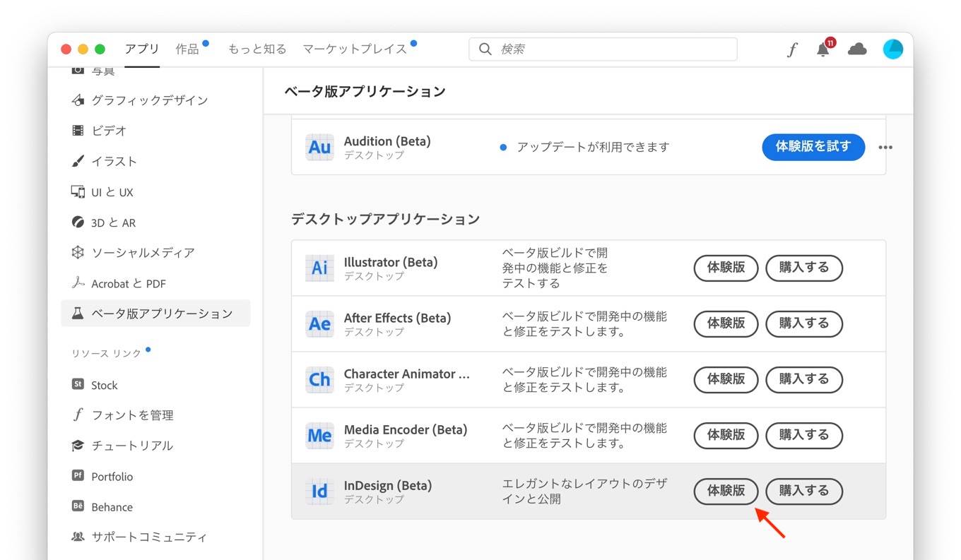The width and height of the screenshot is (961, 560).
Task: Focus the 検索 search field
Action: click(603, 49)
